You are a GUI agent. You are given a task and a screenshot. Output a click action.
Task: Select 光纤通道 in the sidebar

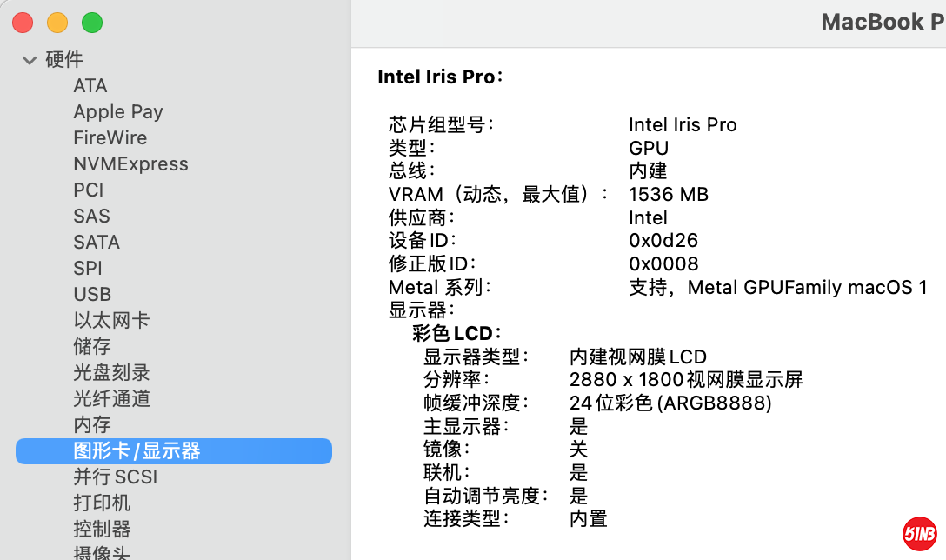click(x=111, y=399)
